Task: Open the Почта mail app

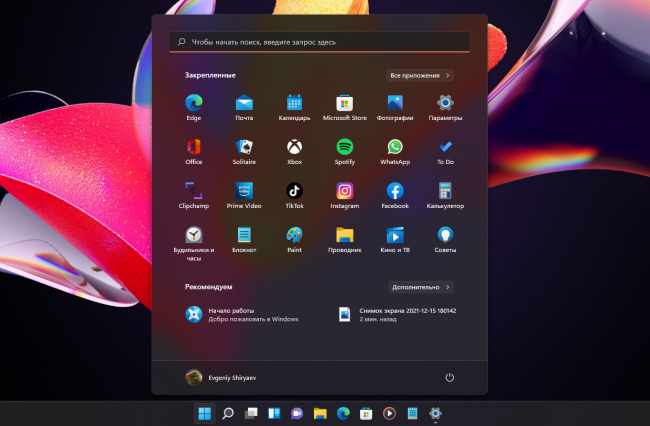Action: [x=244, y=107]
